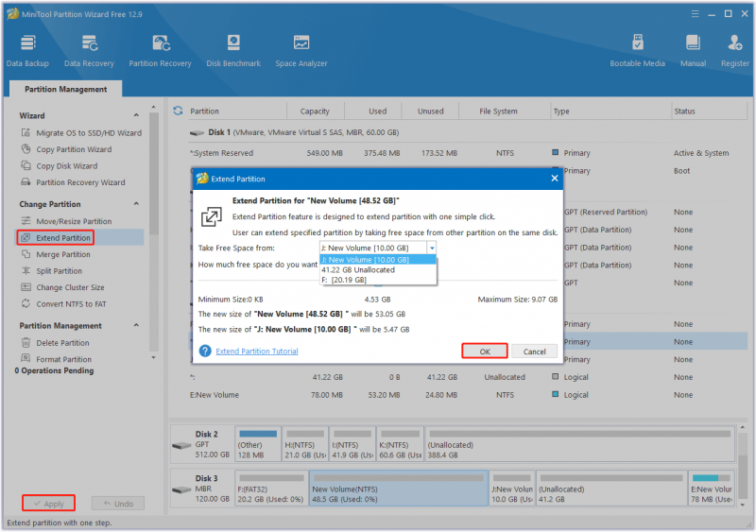Collapse the Partition Management sidebar section
This screenshot has height=532, width=756.
point(136,326)
